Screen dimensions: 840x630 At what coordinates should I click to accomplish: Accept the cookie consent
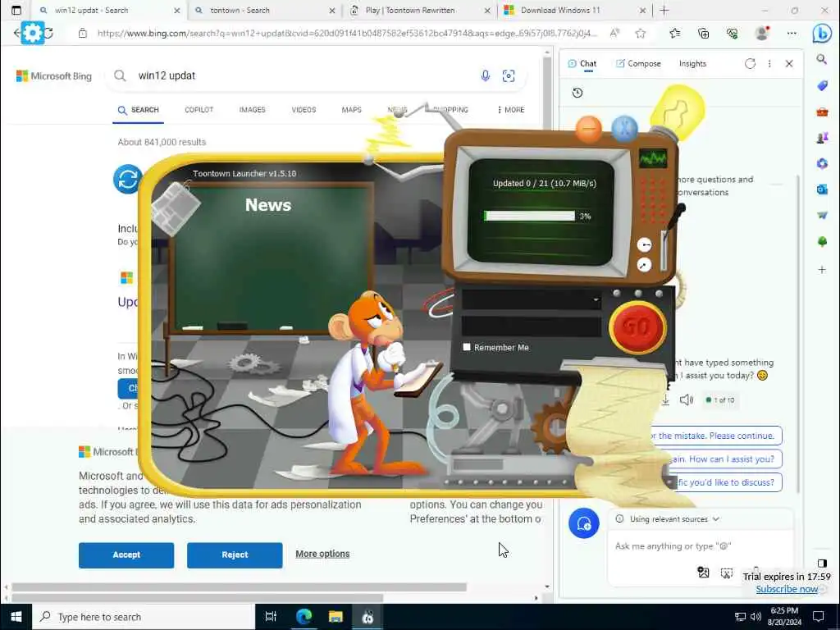tap(126, 555)
